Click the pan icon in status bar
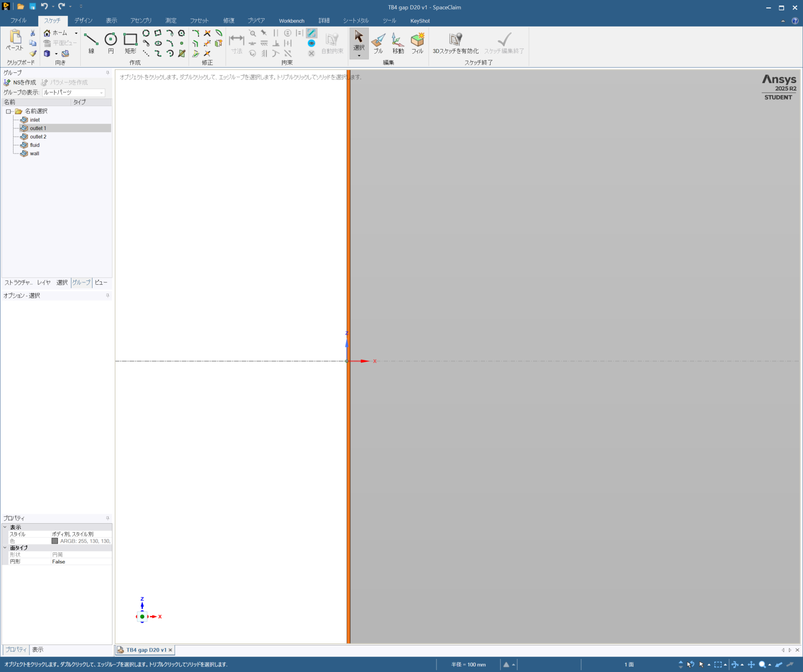This screenshot has height=672, width=803. pos(751,665)
